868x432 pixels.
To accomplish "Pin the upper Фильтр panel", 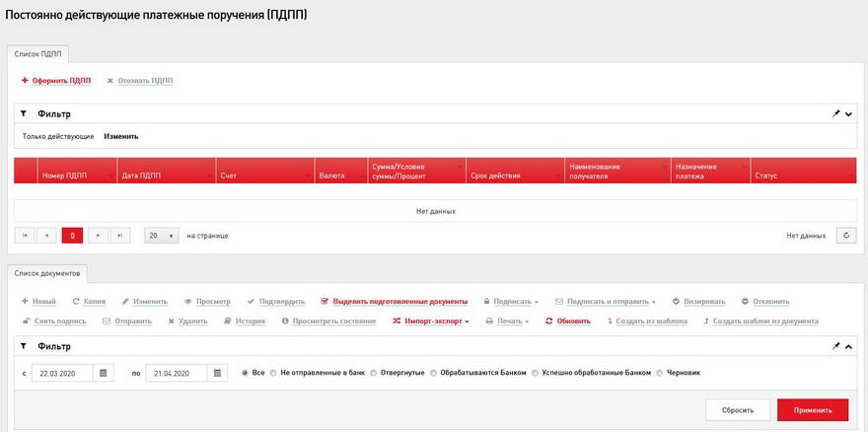I will tap(835, 113).
